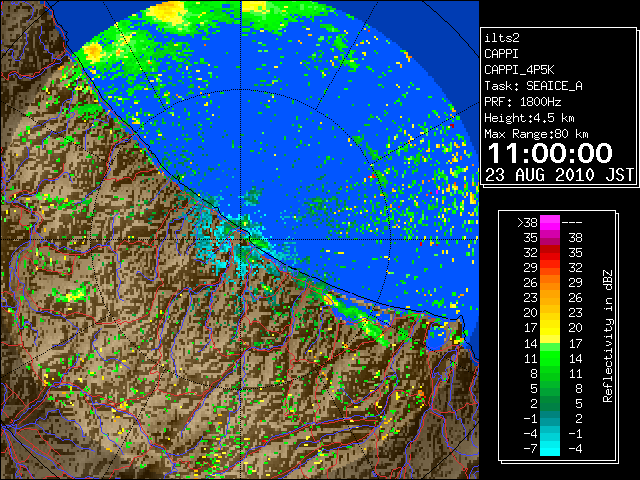Click the cyan -7 dBZ legend swatch
640x480 pixels.
click(x=550, y=448)
